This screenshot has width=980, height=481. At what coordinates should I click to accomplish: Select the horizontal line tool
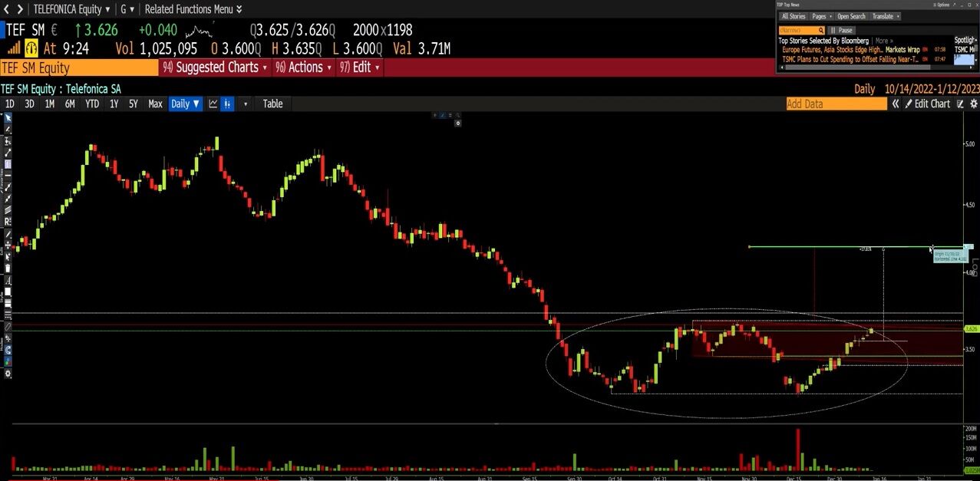click(x=8, y=175)
